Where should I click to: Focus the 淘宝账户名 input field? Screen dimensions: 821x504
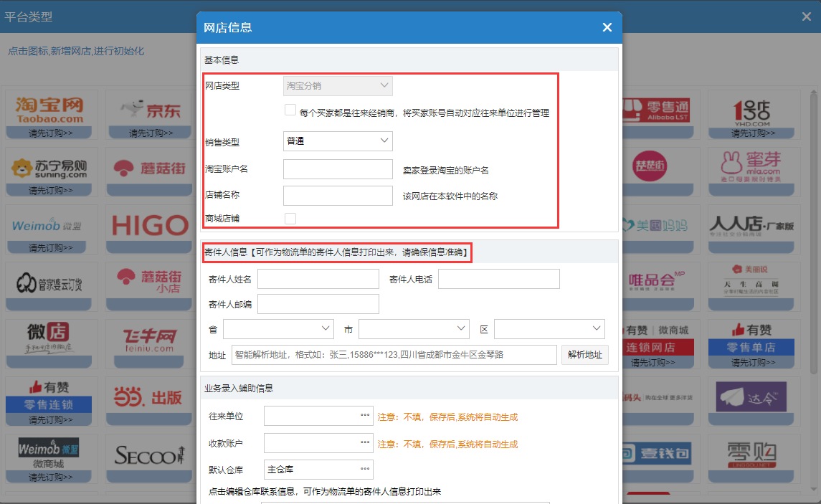338,169
